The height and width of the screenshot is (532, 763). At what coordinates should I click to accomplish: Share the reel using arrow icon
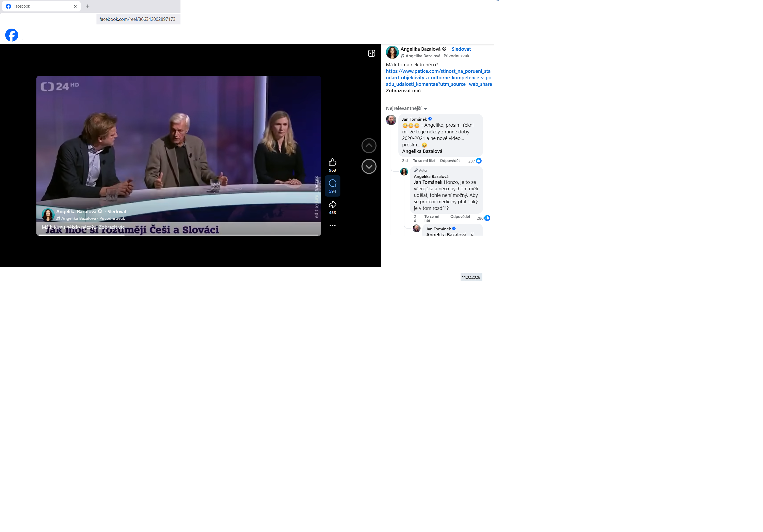[x=332, y=205]
